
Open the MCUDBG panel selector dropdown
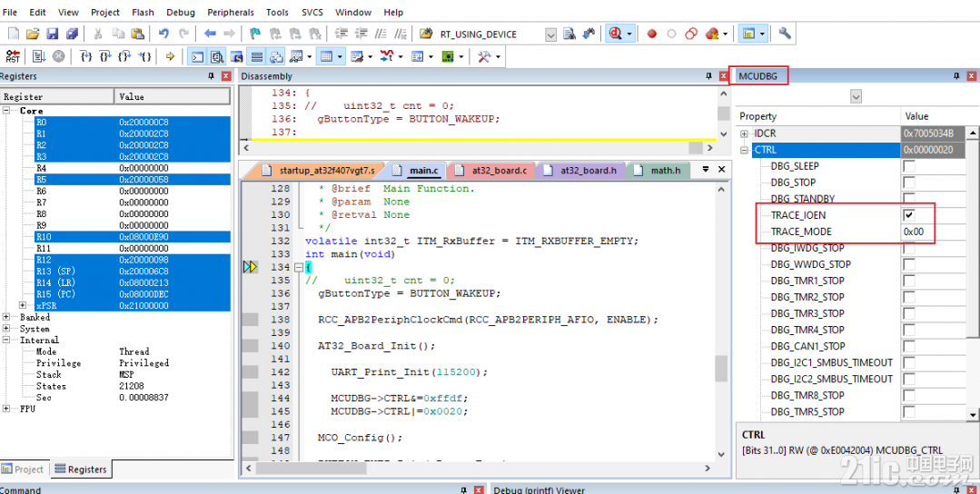click(x=856, y=96)
